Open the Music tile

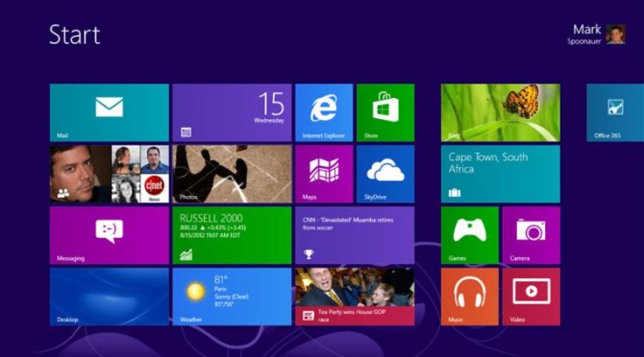(470, 297)
